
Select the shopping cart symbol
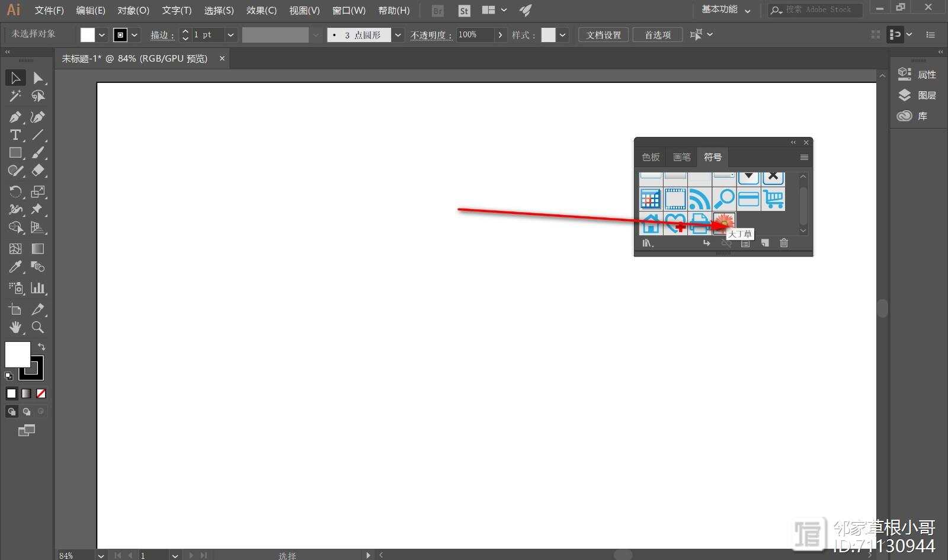[773, 199]
